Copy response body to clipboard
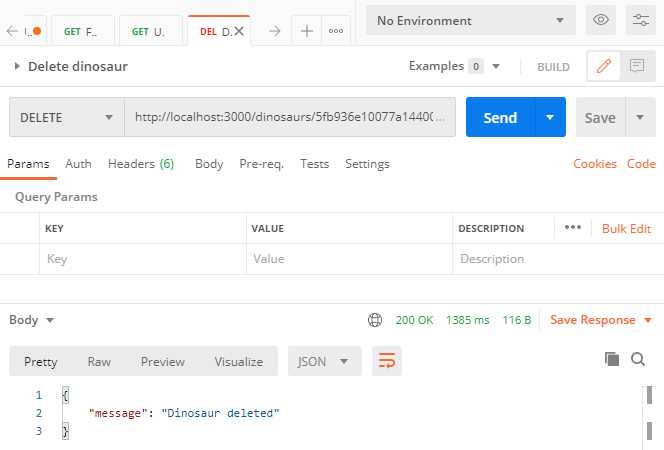Image resolution: width=664 pixels, height=450 pixels. 612,359
